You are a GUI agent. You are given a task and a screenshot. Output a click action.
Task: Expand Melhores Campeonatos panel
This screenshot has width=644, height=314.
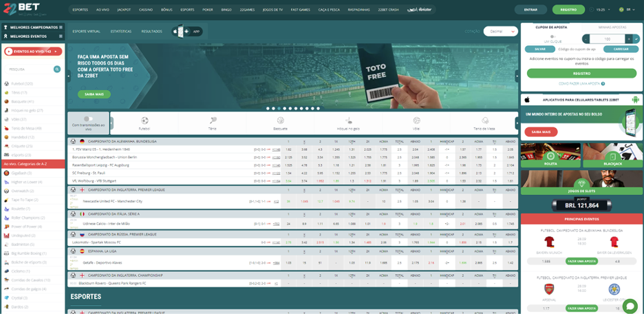click(61, 27)
